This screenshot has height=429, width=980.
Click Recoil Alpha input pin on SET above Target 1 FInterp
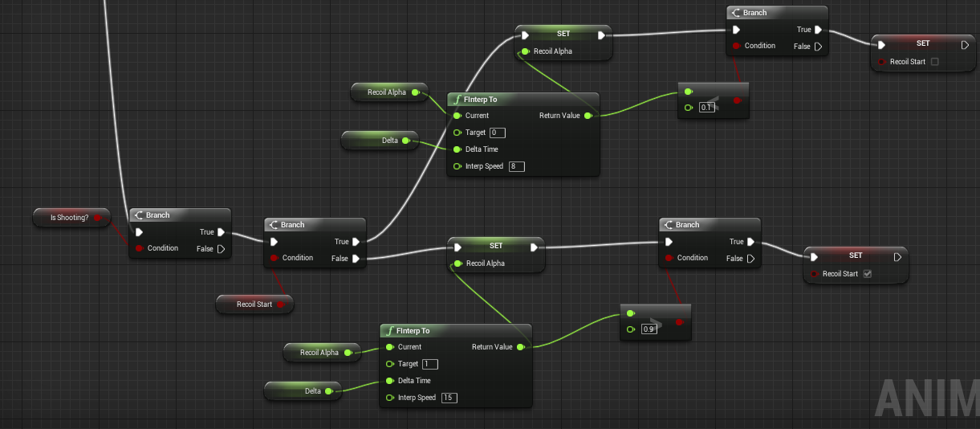pos(457,264)
